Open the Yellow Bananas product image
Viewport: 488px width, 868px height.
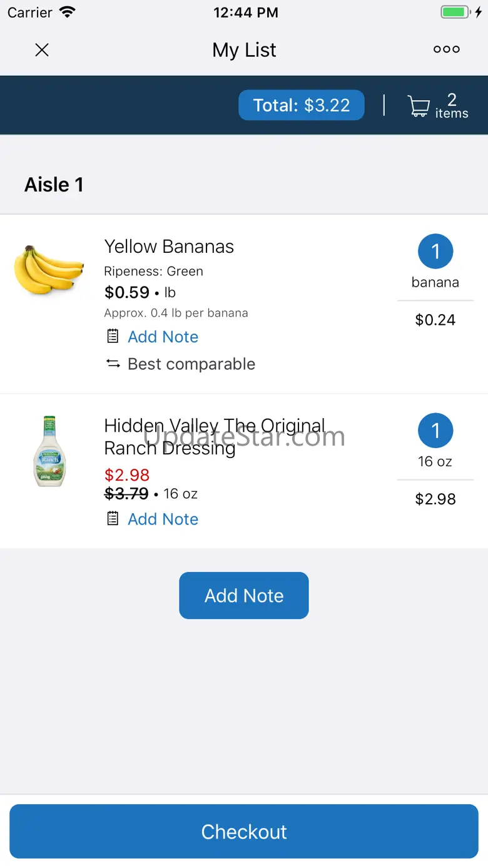click(x=49, y=270)
